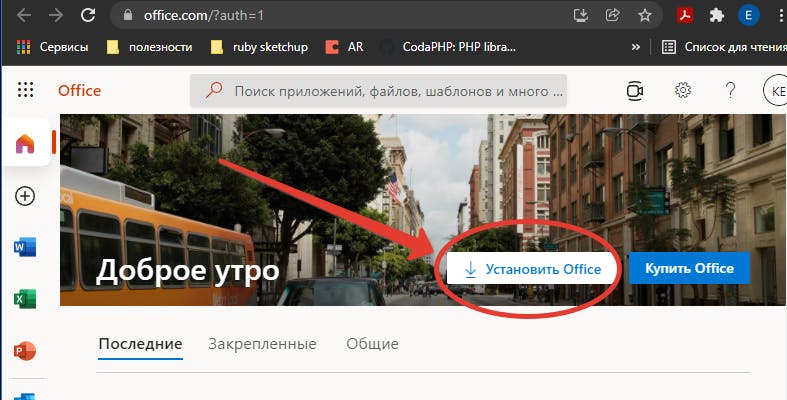Start a meeting with the camera icon

(635, 91)
